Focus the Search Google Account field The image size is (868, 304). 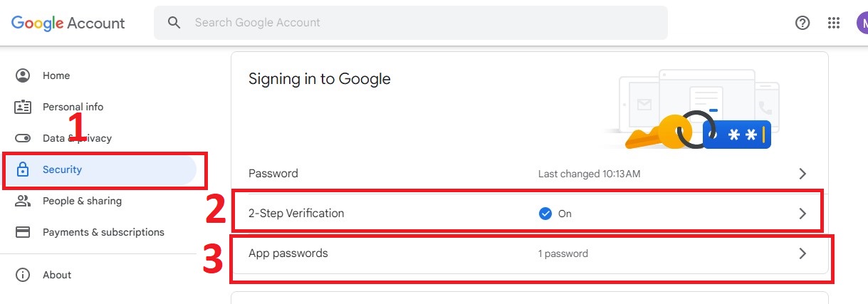[x=410, y=23]
